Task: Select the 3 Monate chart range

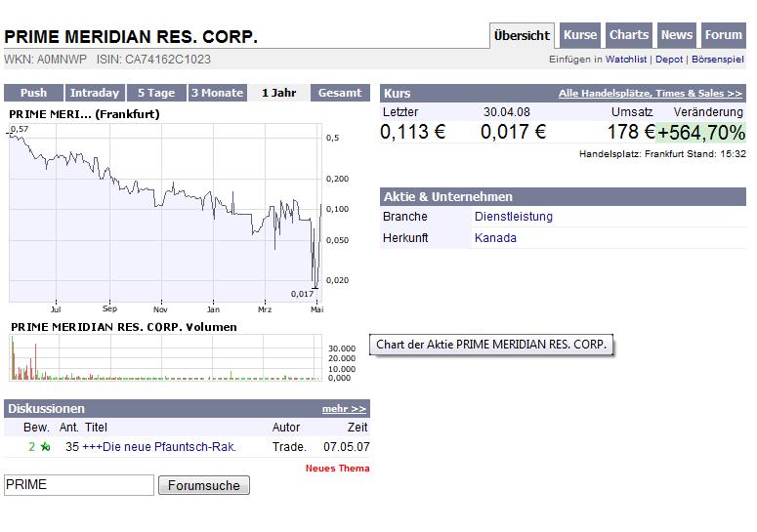Action: coord(217,93)
